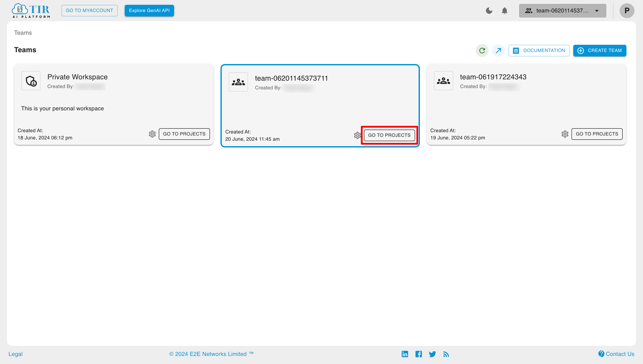Open Twitter page icon

tap(432, 354)
